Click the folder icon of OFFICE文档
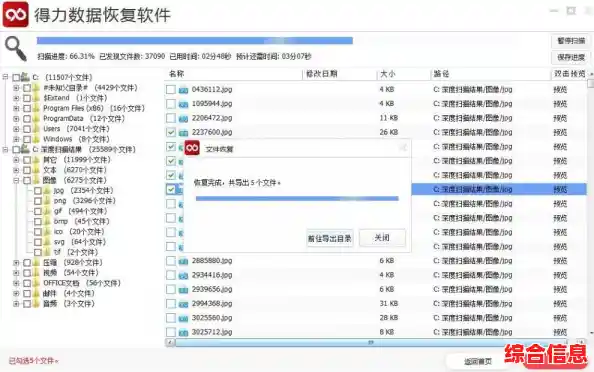 click(x=36, y=283)
